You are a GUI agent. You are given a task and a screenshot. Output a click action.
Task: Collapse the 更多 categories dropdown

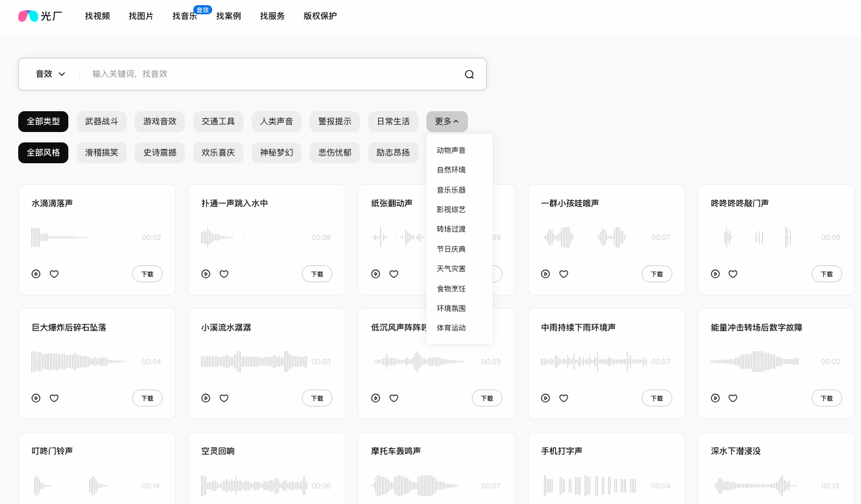(446, 122)
